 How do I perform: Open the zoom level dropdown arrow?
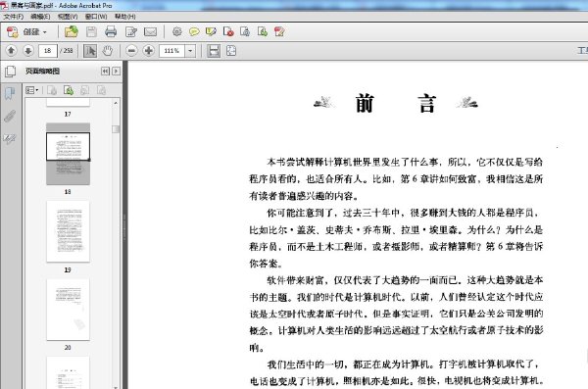coord(190,51)
